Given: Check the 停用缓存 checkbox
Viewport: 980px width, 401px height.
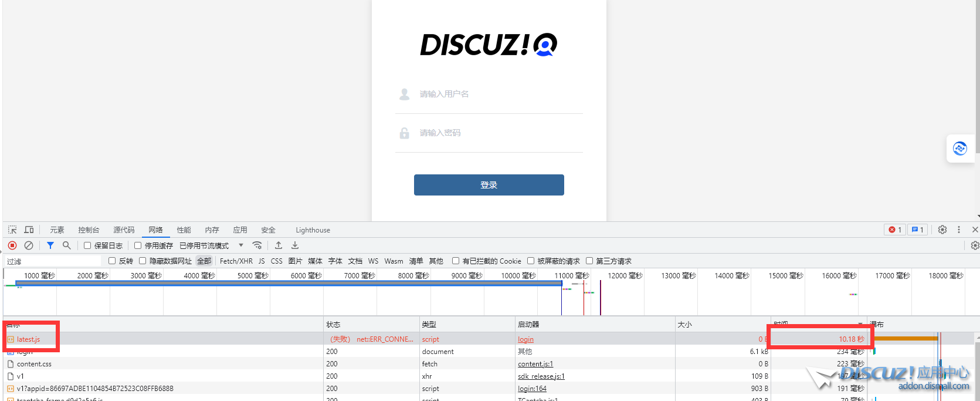Looking at the screenshot, I should coord(138,245).
